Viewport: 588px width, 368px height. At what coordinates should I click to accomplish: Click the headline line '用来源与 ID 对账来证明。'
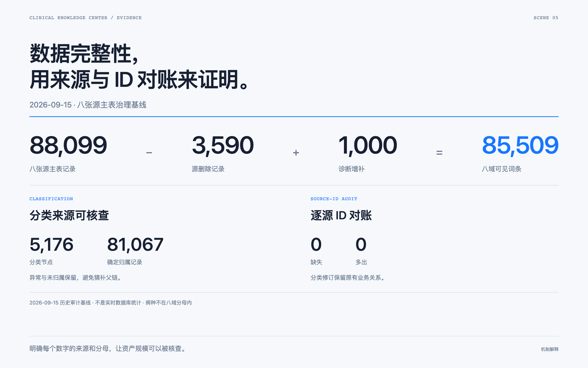(x=140, y=79)
